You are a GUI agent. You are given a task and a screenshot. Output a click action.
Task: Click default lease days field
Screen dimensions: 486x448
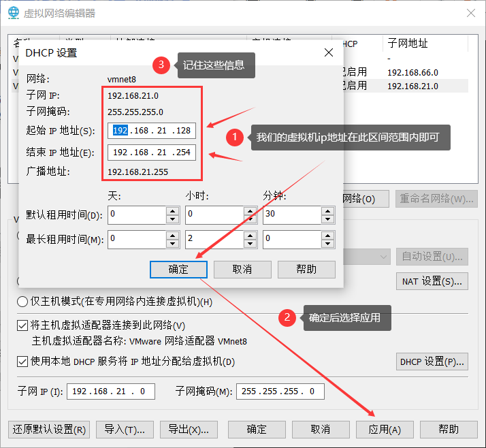click(137, 215)
